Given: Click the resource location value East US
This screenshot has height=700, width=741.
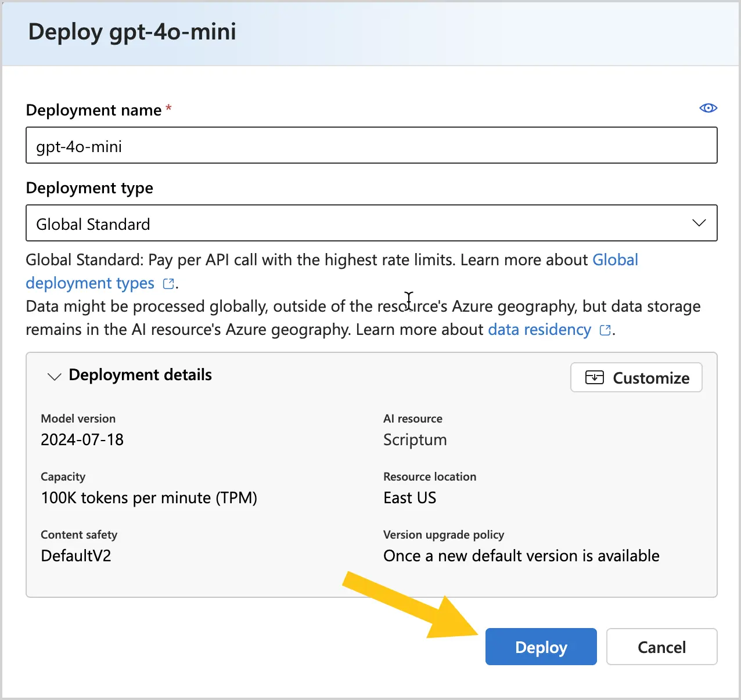Looking at the screenshot, I should coord(409,498).
